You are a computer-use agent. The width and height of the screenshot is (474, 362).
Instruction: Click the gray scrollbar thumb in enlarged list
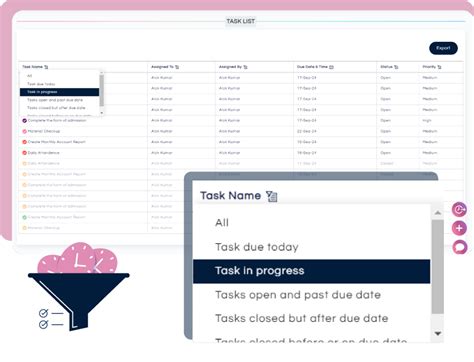tap(438, 267)
